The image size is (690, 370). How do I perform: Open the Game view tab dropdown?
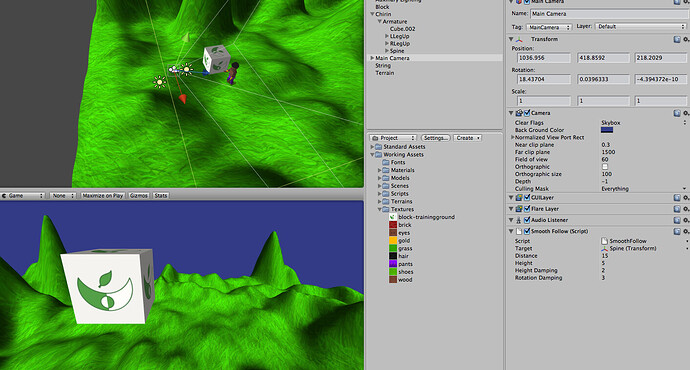(x=22, y=196)
